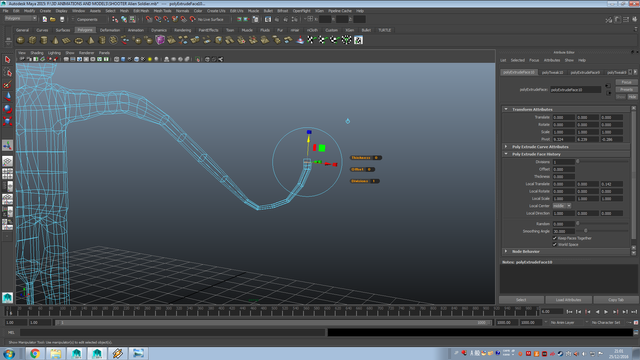Select the polygon sphere shelf icon
Image resolution: width=640 pixels, height=360 pixels.
pyautogui.click(x=20, y=40)
